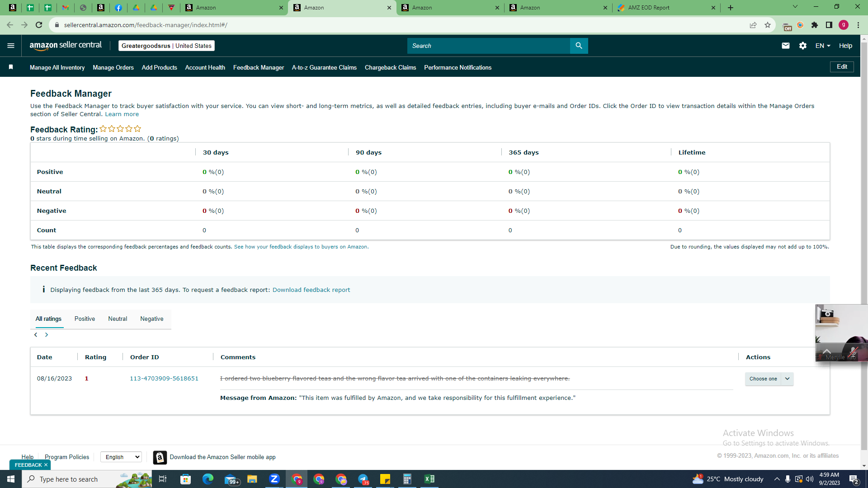Click the browser address bar URL

click(146, 25)
